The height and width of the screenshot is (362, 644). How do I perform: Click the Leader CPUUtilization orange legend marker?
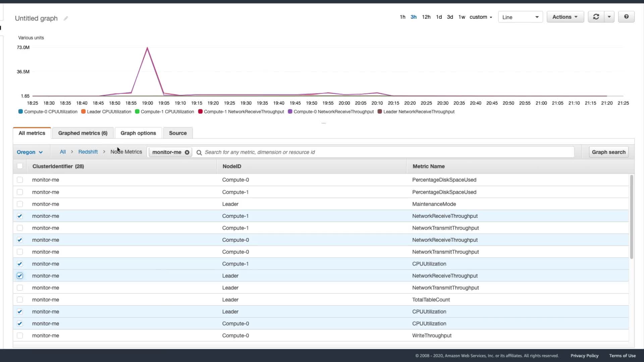[83, 112]
